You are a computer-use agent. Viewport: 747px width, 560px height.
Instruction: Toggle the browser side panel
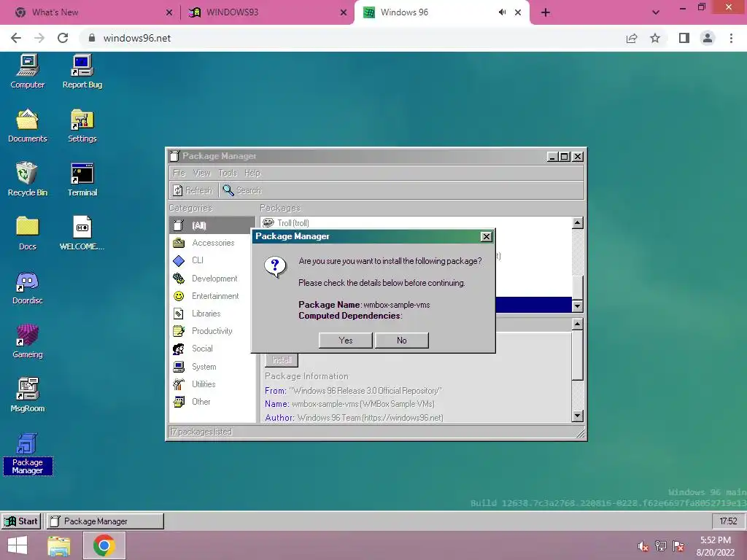[684, 38]
